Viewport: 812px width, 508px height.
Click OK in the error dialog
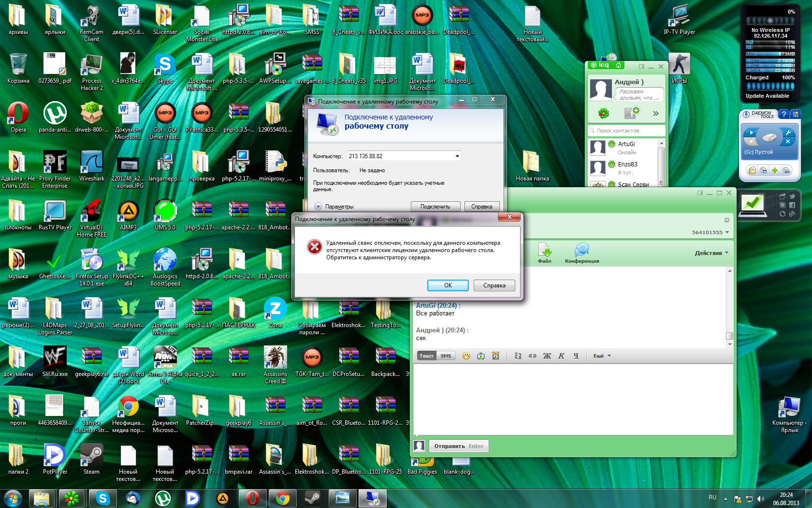pyautogui.click(x=448, y=285)
